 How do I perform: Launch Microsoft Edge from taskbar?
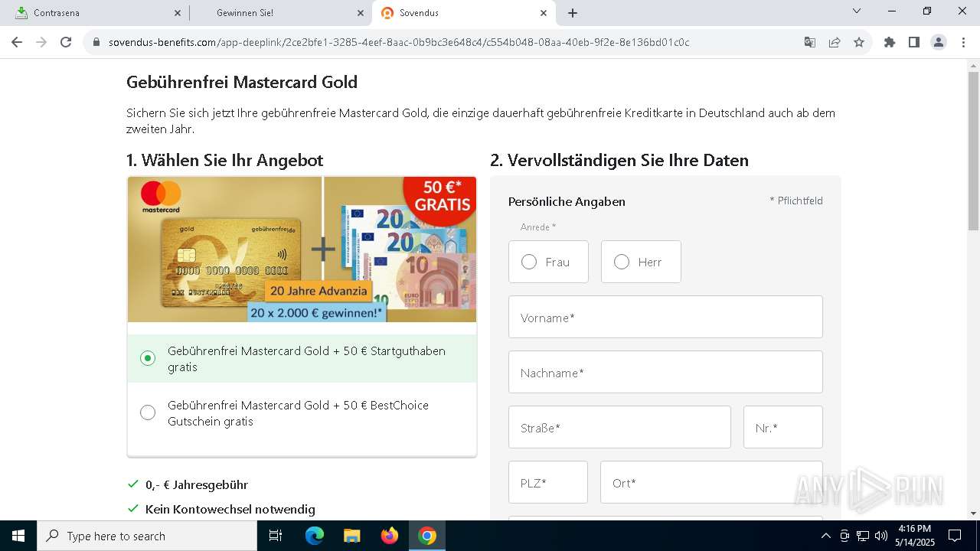[x=315, y=536]
